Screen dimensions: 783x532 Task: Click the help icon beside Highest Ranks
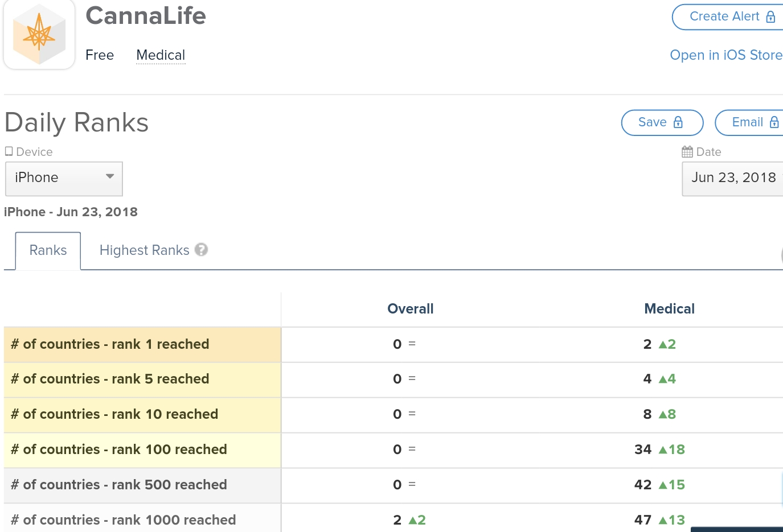point(201,250)
